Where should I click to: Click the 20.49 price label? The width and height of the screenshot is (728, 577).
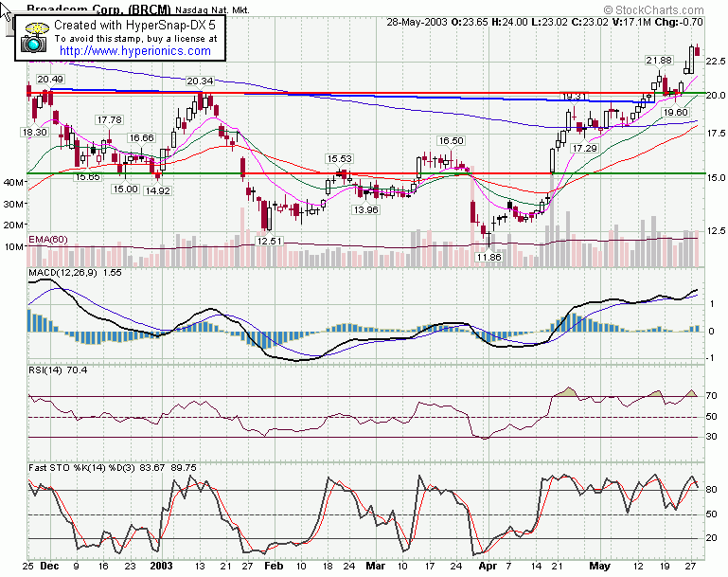[50, 80]
